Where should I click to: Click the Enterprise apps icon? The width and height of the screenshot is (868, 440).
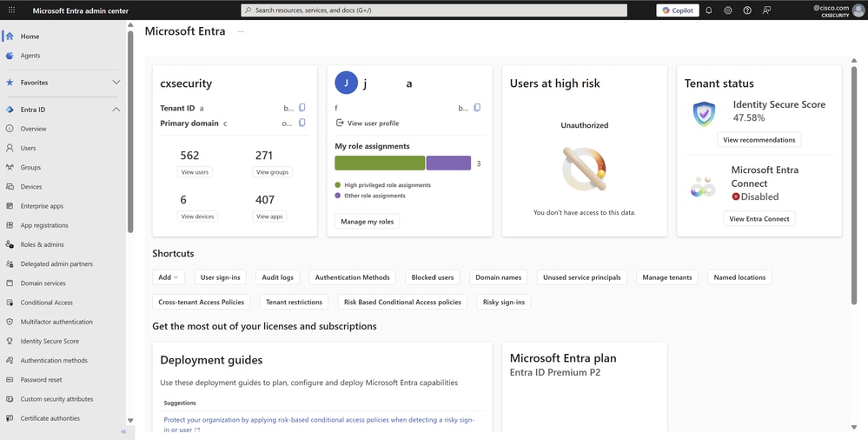pos(10,205)
